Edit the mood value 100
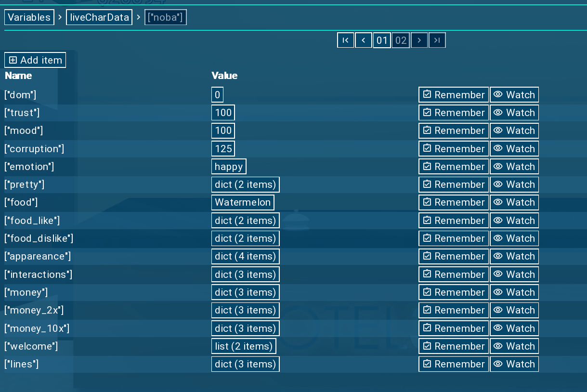The width and height of the screenshot is (587, 392). [223, 131]
